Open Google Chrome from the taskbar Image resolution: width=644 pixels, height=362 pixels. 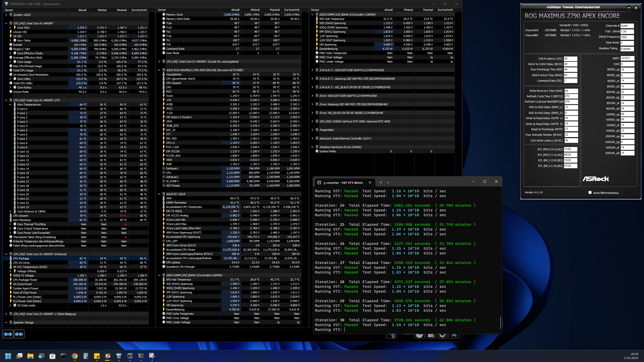[74, 356]
